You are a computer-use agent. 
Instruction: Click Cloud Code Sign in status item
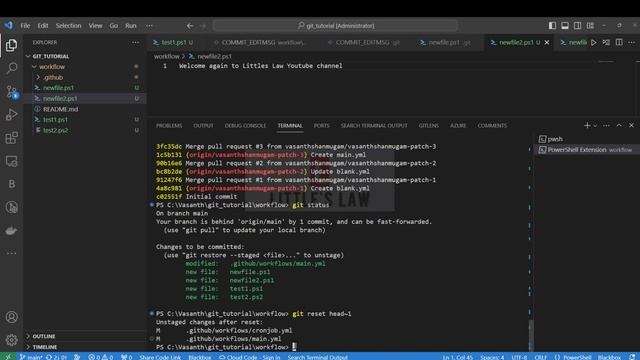pos(250,357)
